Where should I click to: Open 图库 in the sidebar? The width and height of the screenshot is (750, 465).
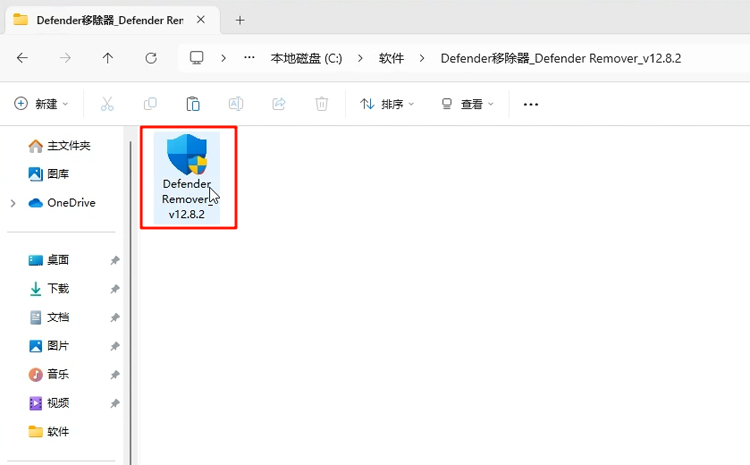49,174
